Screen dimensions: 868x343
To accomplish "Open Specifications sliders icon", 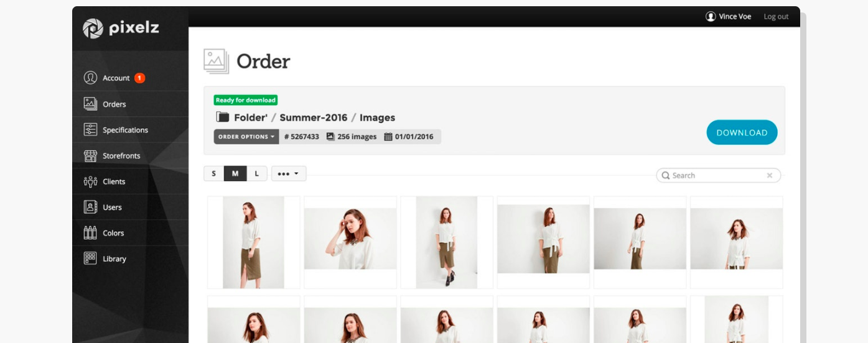I will 90,130.
